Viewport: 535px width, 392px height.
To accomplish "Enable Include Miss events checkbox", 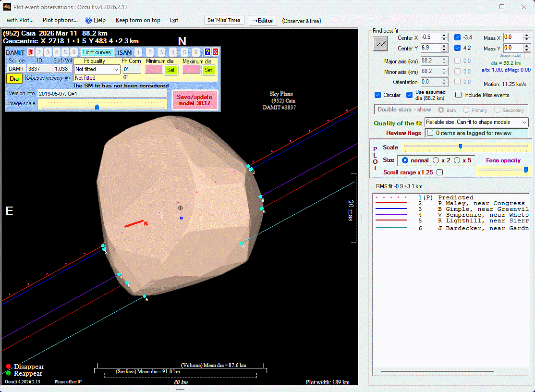I will point(459,95).
